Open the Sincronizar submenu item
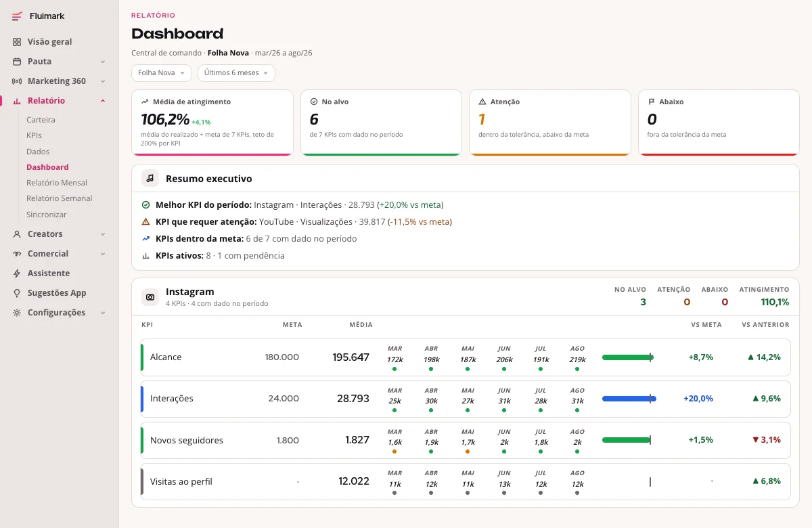 47,215
